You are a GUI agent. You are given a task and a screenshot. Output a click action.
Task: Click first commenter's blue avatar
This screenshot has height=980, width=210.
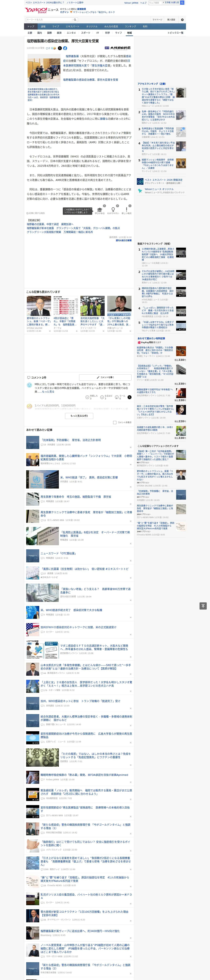pos(29,385)
